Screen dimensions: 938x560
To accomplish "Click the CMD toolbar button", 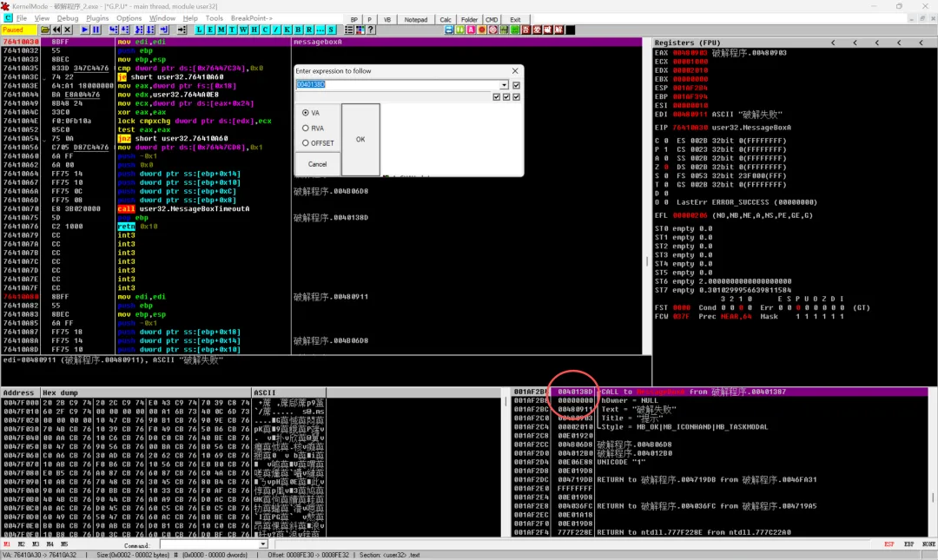I will (x=492, y=20).
